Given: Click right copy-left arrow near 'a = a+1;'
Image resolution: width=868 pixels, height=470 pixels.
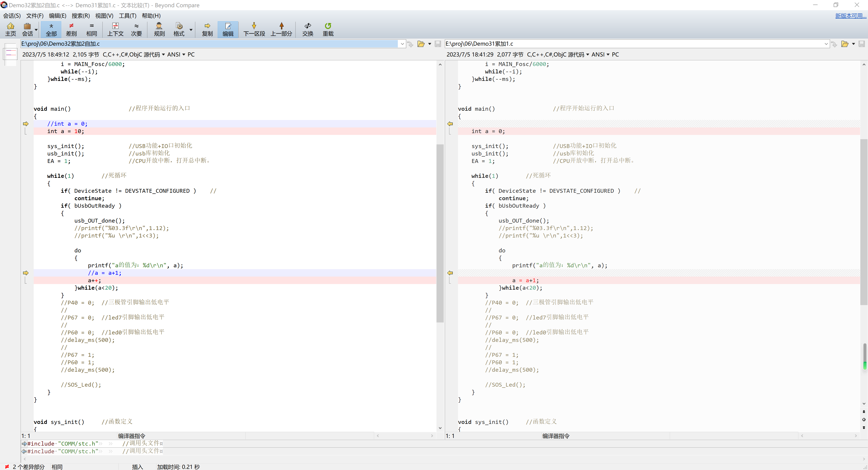Looking at the screenshot, I should click(450, 273).
